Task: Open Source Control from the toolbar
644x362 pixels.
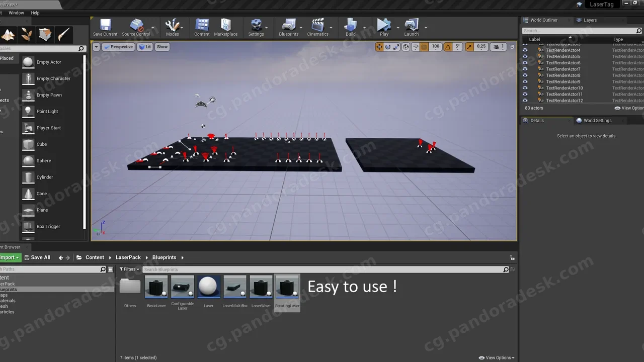Action: point(136,27)
